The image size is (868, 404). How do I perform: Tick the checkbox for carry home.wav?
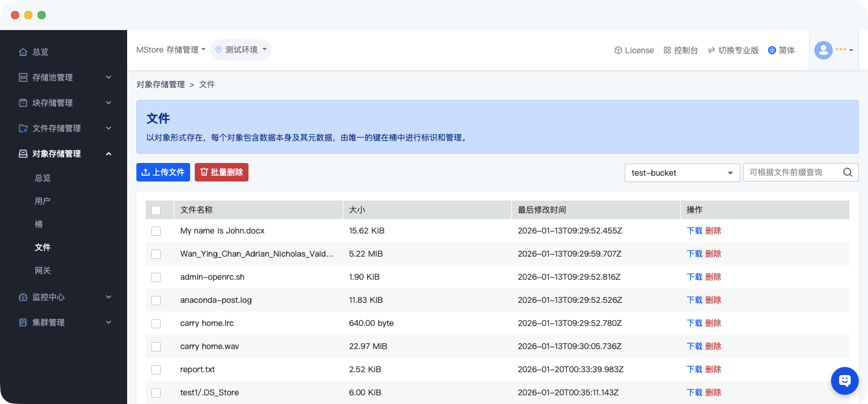coord(156,346)
